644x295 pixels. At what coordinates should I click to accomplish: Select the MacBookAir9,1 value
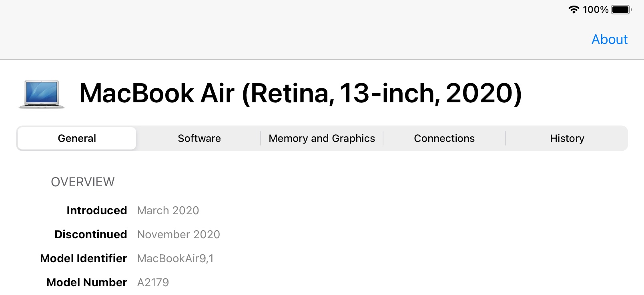coord(175,259)
